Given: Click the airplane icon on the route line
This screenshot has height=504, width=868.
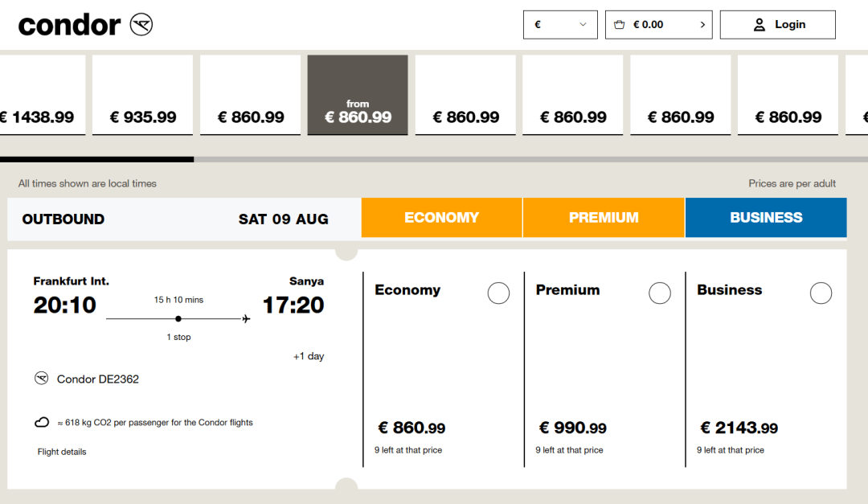Looking at the screenshot, I should click(x=246, y=319).
